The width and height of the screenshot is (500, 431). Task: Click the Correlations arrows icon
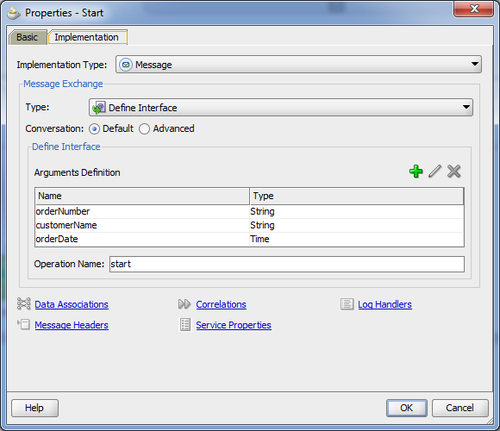184,304
